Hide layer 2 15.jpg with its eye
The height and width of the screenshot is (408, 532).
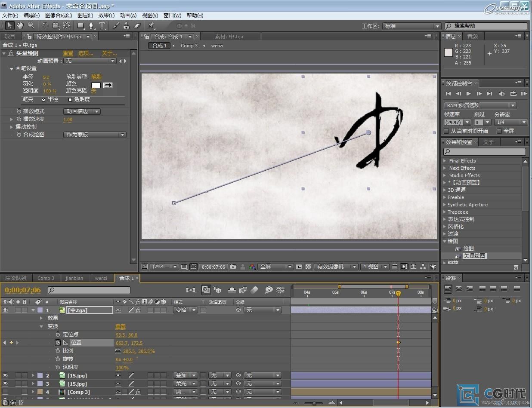pyautogui.click(x=5, y=375)
